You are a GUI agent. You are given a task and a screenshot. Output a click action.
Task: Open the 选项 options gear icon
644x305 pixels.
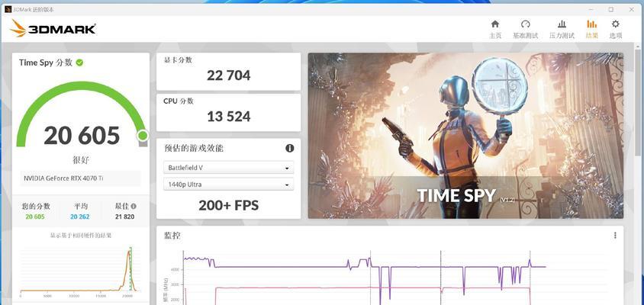pyautogui.click(x=615, y=24)
